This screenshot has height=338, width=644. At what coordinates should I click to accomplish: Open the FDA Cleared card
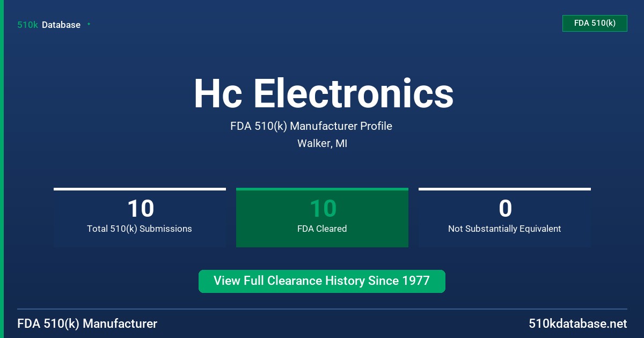pos(322,217)
